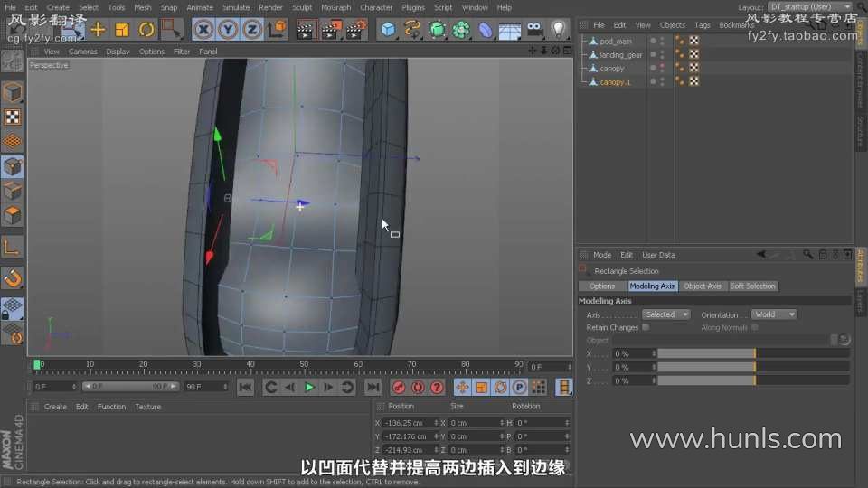Open the MoGraph menu

click(x=335, y=8)
